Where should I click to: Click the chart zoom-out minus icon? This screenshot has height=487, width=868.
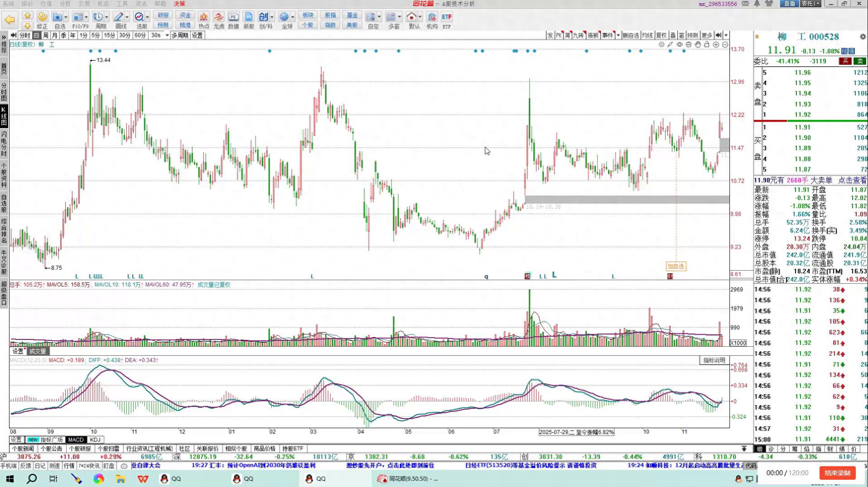coord(725,44)
